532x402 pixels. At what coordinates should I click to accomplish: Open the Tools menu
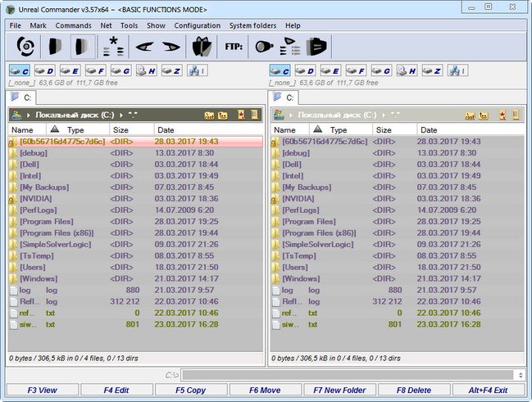point(130,25)
